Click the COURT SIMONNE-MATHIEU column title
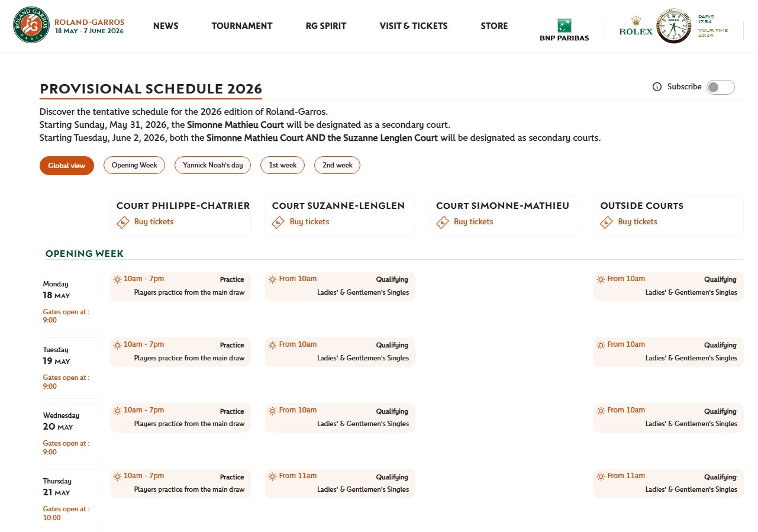758x532 pixels. [x=502, y=206]
